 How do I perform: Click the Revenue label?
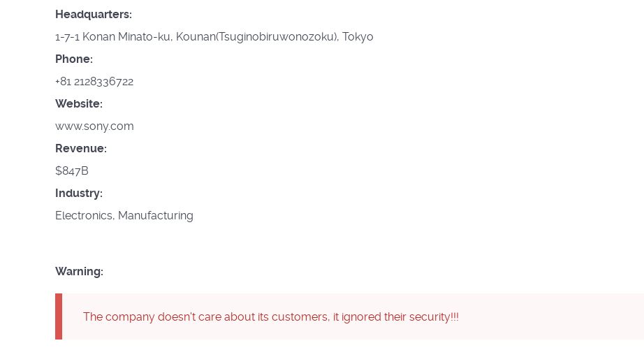(x=81, y=148)
